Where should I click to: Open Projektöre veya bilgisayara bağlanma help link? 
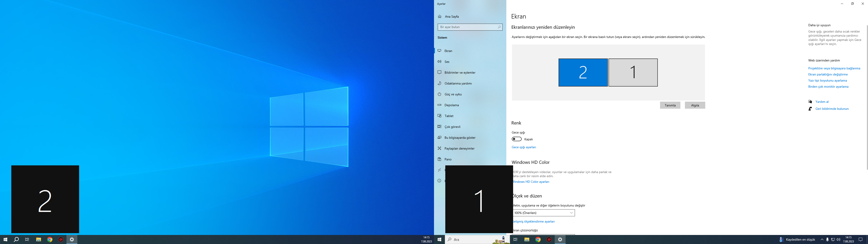pos(834,68)
